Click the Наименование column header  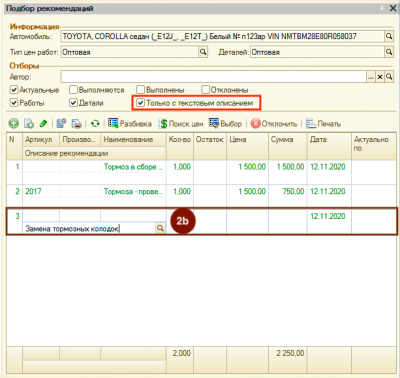133,140
